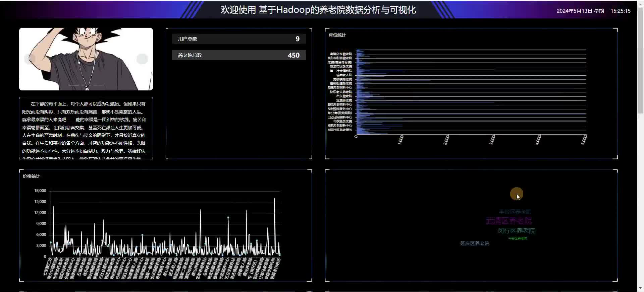Click the 床位统计 chart title
This screenshot has width=644, height=292.
point(337,35)
